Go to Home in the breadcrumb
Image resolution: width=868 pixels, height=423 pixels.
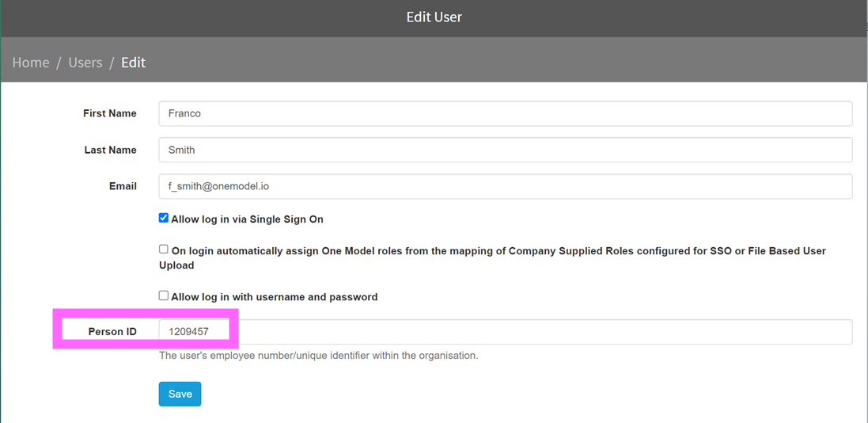point(31,63)
